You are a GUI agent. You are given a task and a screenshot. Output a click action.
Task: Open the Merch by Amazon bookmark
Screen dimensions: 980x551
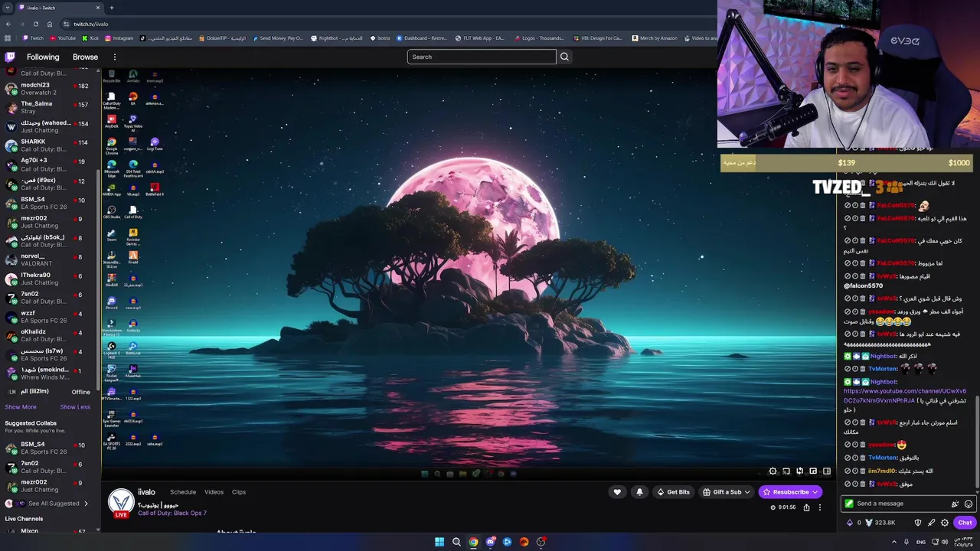655,38
